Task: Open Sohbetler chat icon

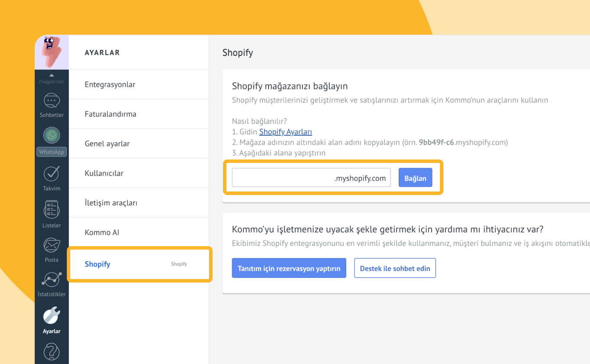Action: [x=52, y=101]
